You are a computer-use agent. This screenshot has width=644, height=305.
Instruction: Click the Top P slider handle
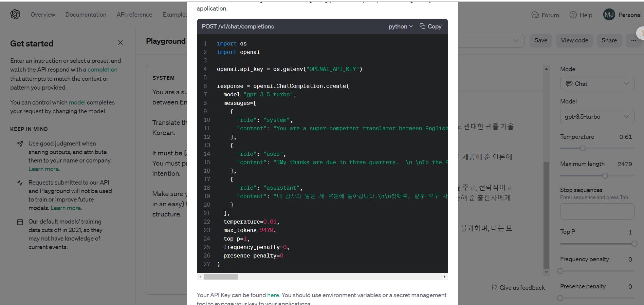tap(634, 244)
